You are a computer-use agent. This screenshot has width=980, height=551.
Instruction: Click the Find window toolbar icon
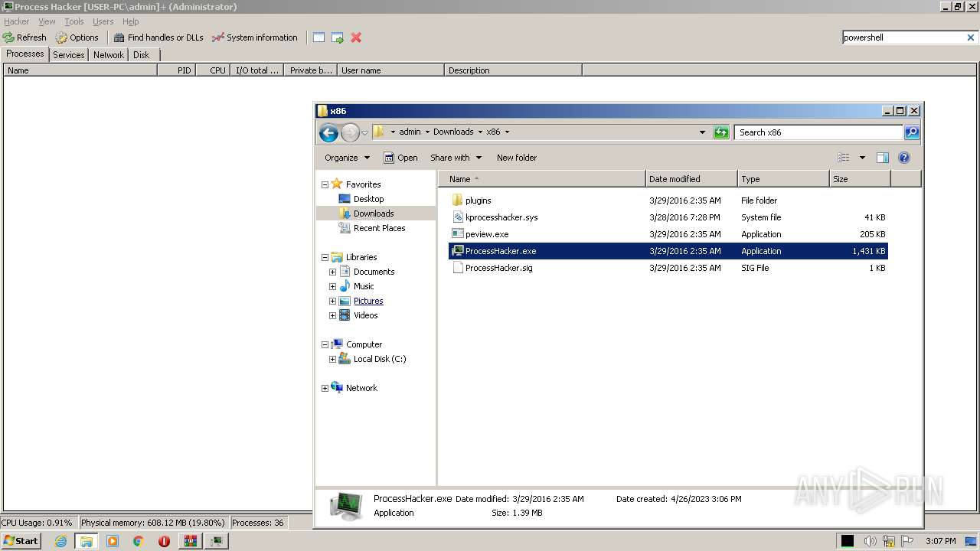[x=318, y=37]
